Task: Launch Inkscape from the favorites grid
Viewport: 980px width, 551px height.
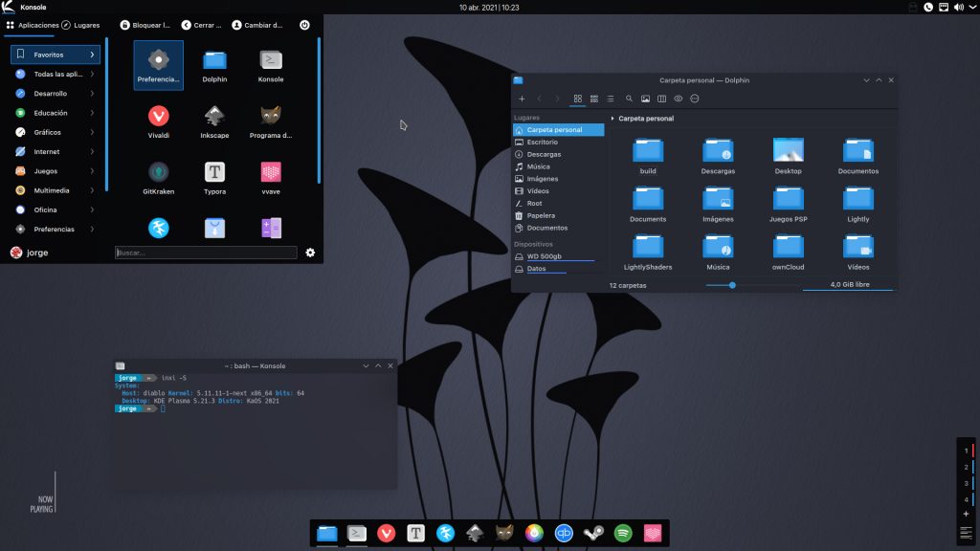Action: point(214,117)
